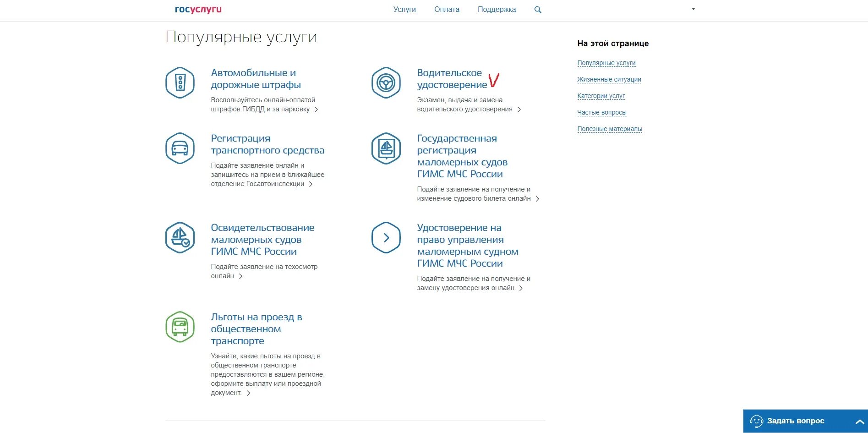Open Государственная регистрация маломерных судов link

point(462,156)
